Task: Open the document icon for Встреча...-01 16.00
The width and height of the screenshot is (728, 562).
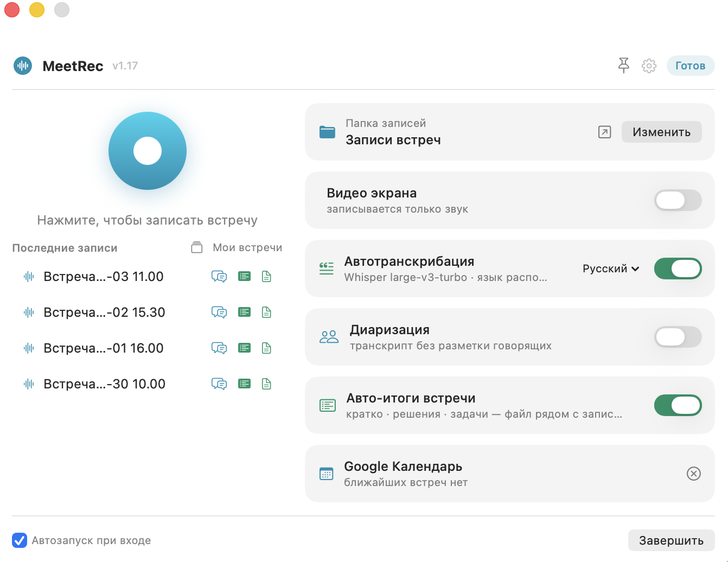Action: click(x=266, y=348)
